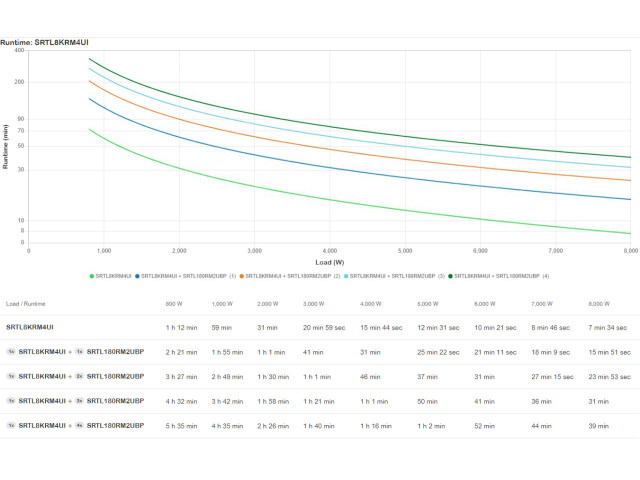Screen dimensions: 640x480
Task: Click the '21 min 11 sec' cell
Action: point(496,352)
